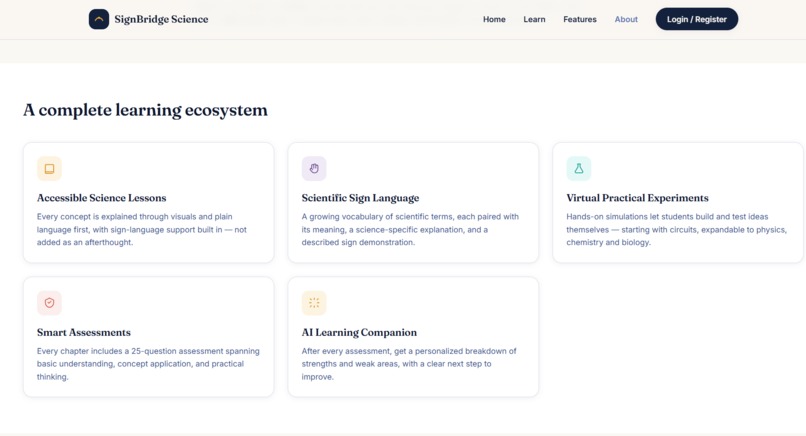Click the SignBridge Science logo icon
806x436 pixels.
coord(99,19)
